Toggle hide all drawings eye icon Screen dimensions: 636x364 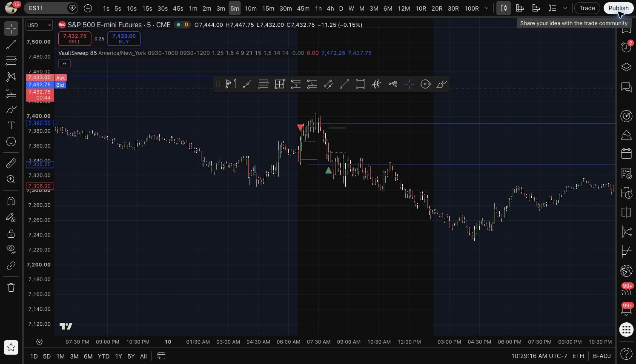[11, 250]
